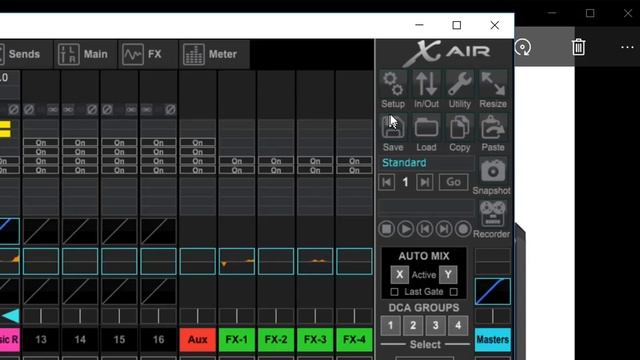Select the FX-1 return channel
This screenshot has height=360, width=640.
pos(237,340)
